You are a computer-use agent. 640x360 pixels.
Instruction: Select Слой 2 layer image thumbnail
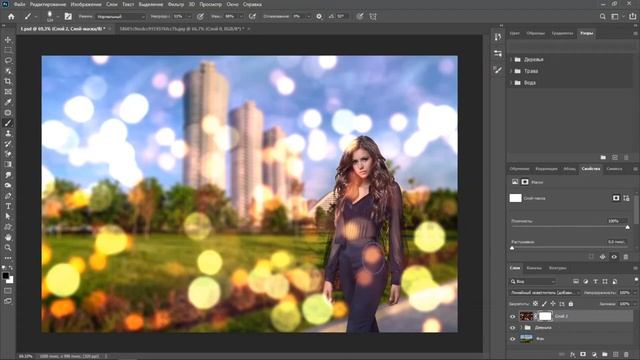526,316
